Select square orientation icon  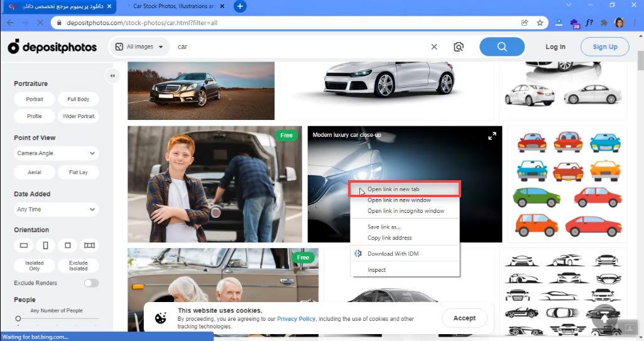coord(67,246)
